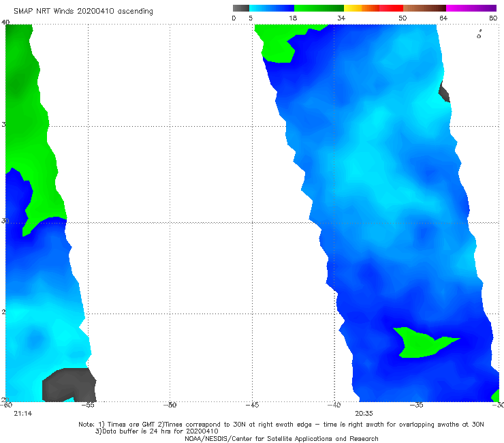Click the longitude label '-40'

point(334,405)
